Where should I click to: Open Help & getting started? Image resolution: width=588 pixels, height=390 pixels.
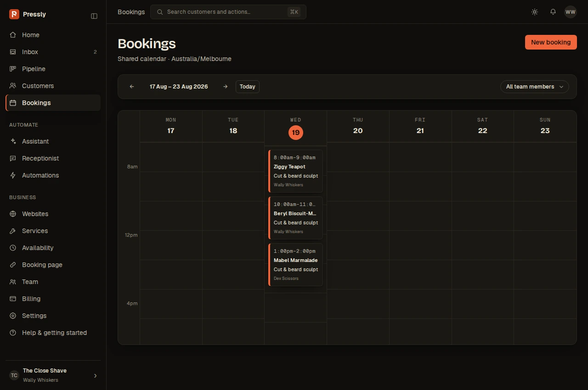pyautogui.click(x=53, y=333)
